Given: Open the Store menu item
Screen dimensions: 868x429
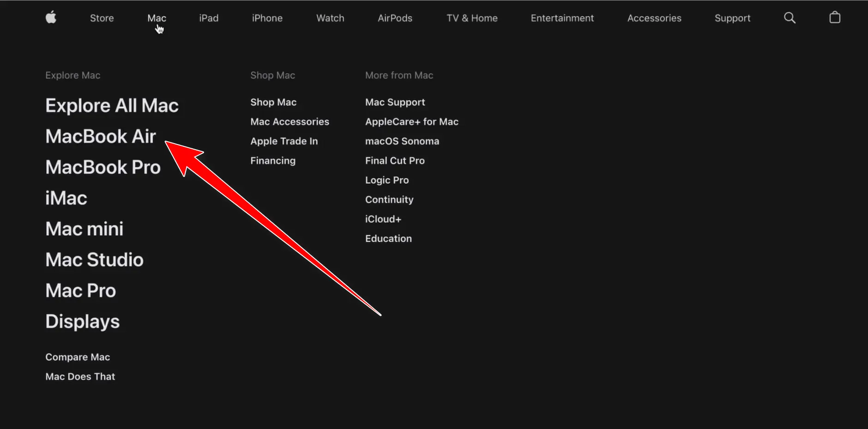Looking at the screenshot, I should (102, 18).
